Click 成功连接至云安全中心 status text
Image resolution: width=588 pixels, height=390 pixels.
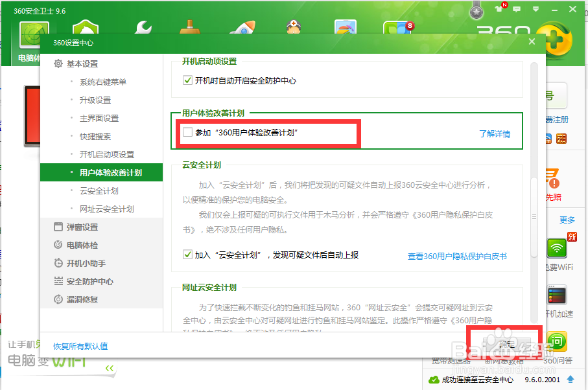click(x=477, y=380)
